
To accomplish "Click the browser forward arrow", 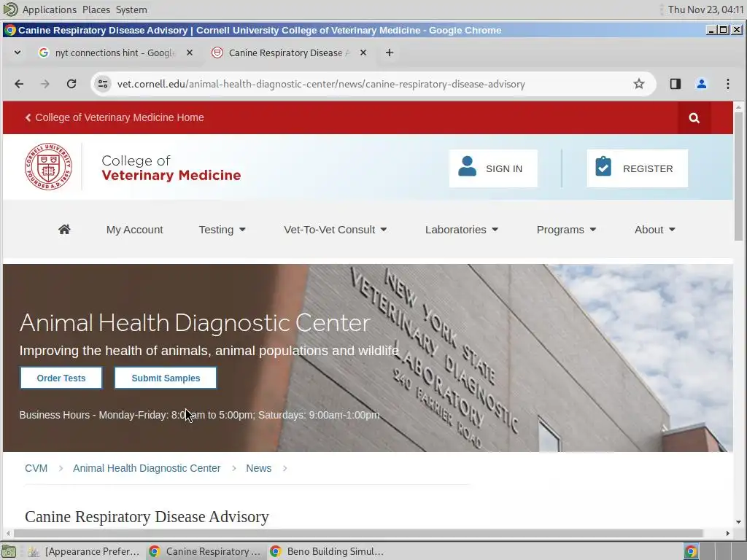I will [x=45, y=85].
